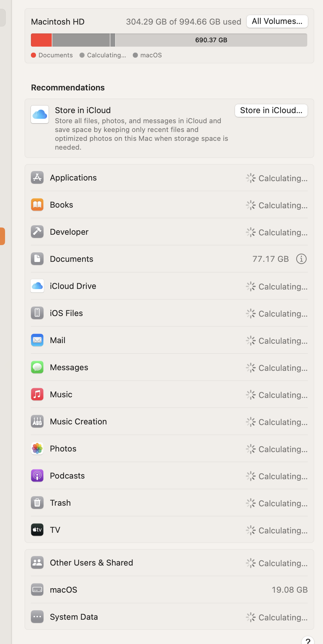Open help via the question mark
Screen dimensions: 323x644
308,641
